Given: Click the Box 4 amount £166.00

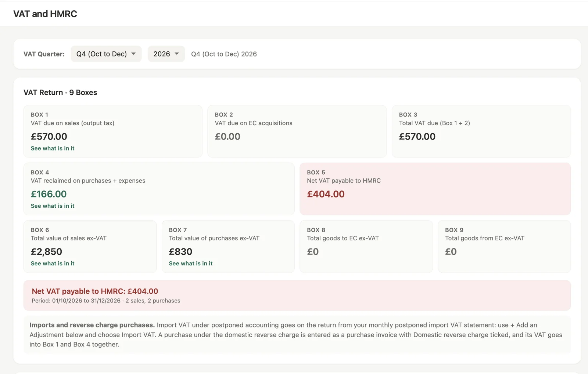Looking at the screenshot, I should click(x=49, y=194).
